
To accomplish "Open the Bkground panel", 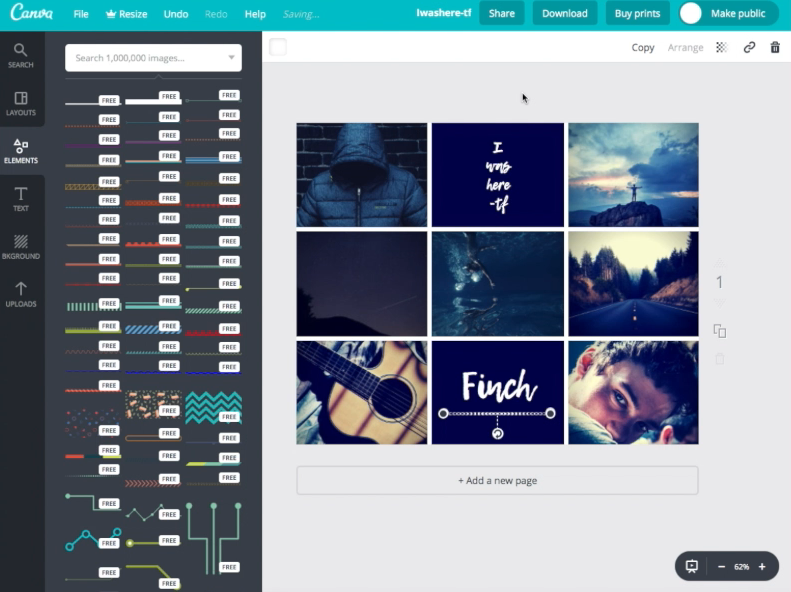I will tap(21, 247).
